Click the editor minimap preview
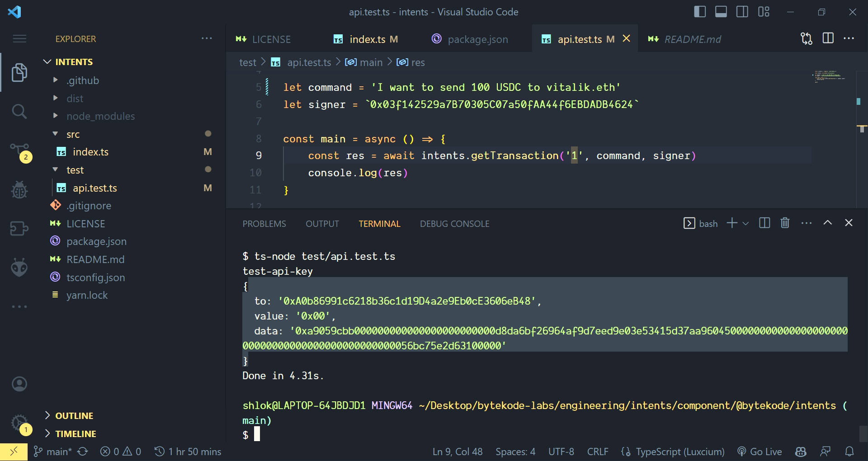Image resolution: width=868 pixels, height=461 pixels. coord(830,76)
